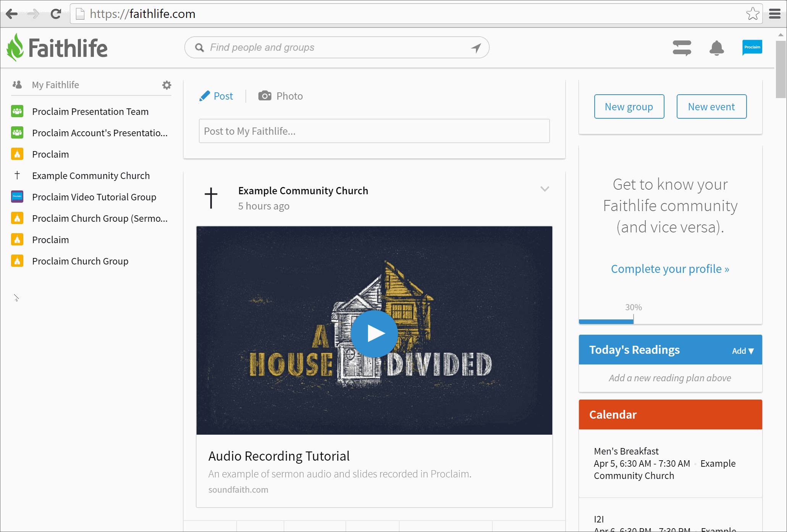Open Proclaim Church Group (Sermo...
Image resolution: width=787 pixels, height=532 pixels.
pyautogui.click(x=100, y=218)
